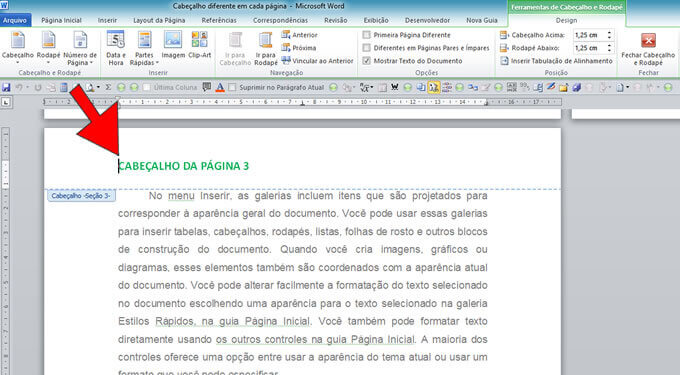
Task: Click Vincular ao Anterior
Action: click(x=317, y=61)
